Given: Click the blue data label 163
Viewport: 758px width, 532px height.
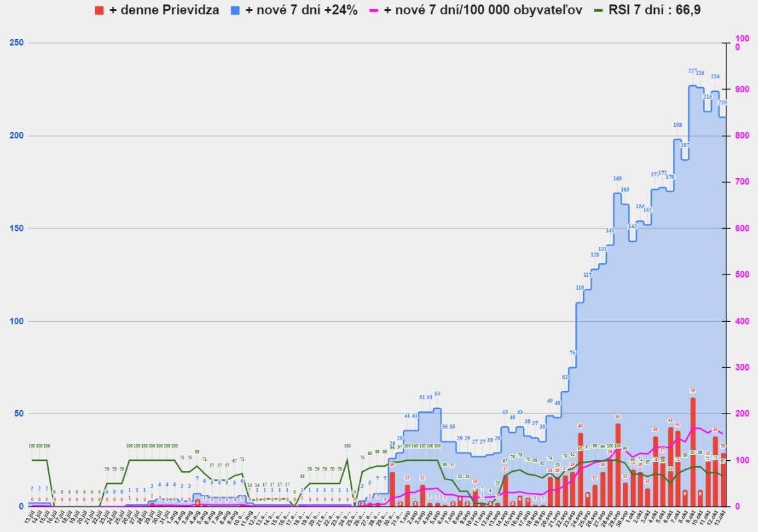Looking at the screenshot, I should click(x=625, y=190).
